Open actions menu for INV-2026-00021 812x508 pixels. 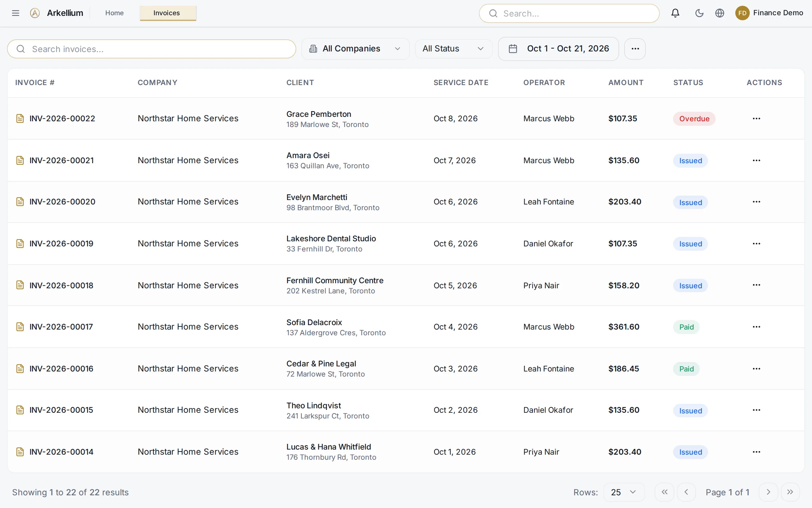pyautogui.click(x=756, y=160)
